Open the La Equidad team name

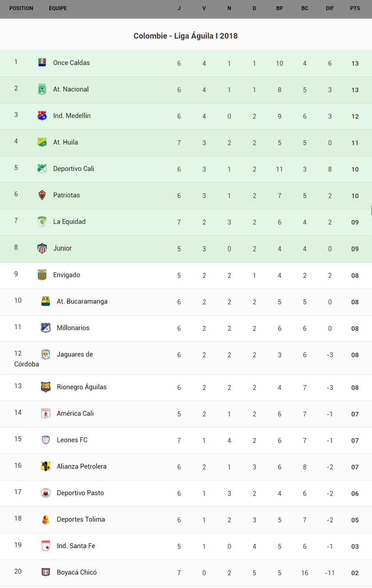click(69, 222)
